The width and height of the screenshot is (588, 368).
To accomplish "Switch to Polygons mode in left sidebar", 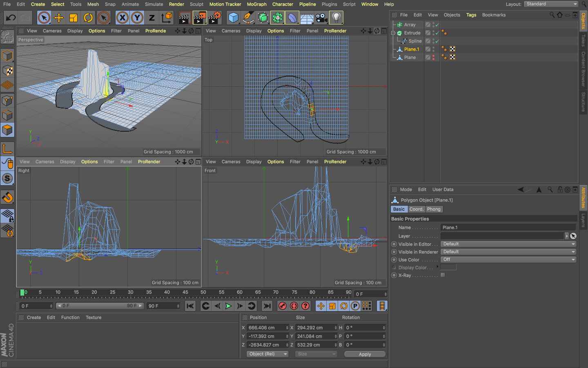I will tap(7, 130).
